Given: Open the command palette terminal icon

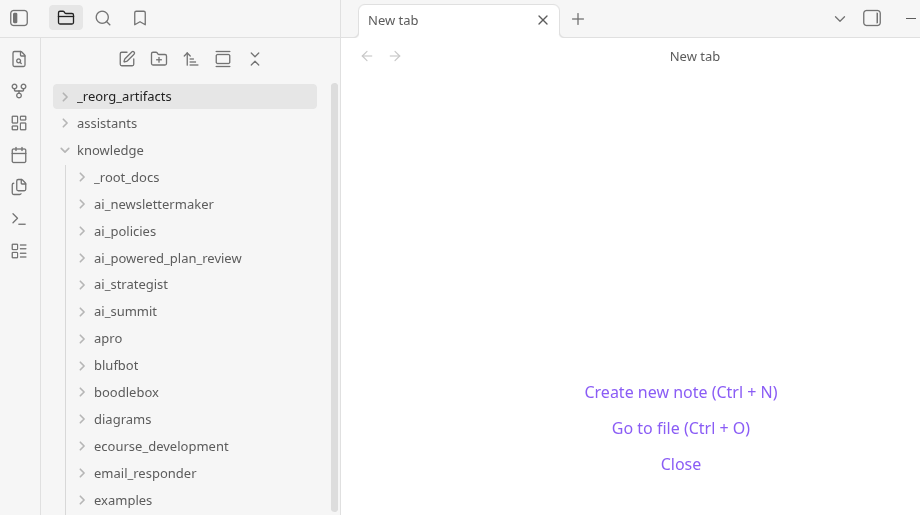Looking at the screenshot, I should tap(19, 219).
